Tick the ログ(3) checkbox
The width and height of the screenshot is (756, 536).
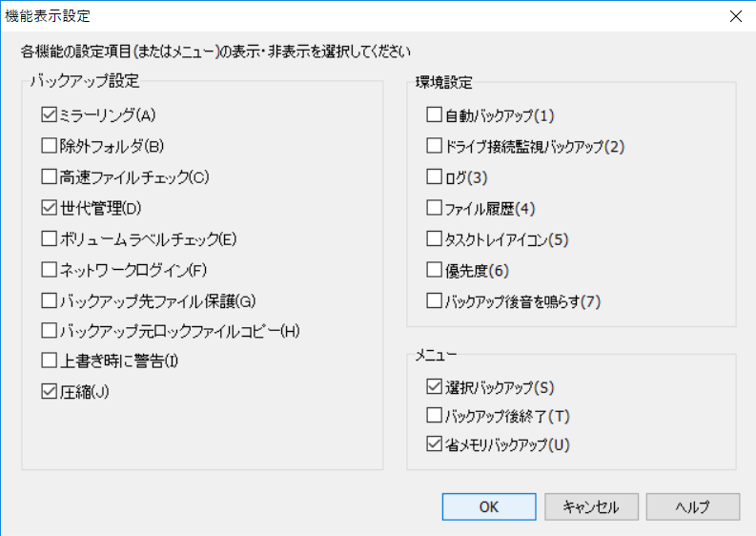pyautogui.click(x=435, y=177)
